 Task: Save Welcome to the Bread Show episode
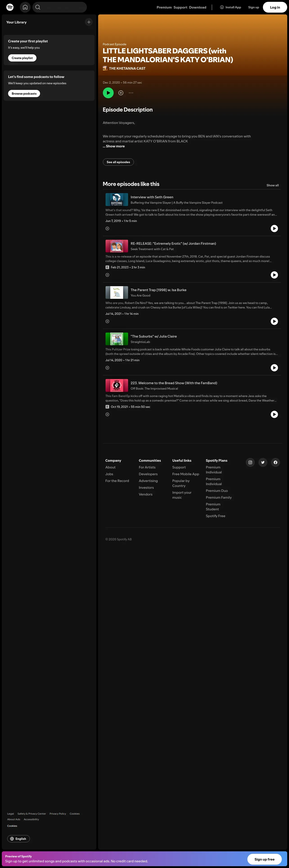[x=107, y=414]
